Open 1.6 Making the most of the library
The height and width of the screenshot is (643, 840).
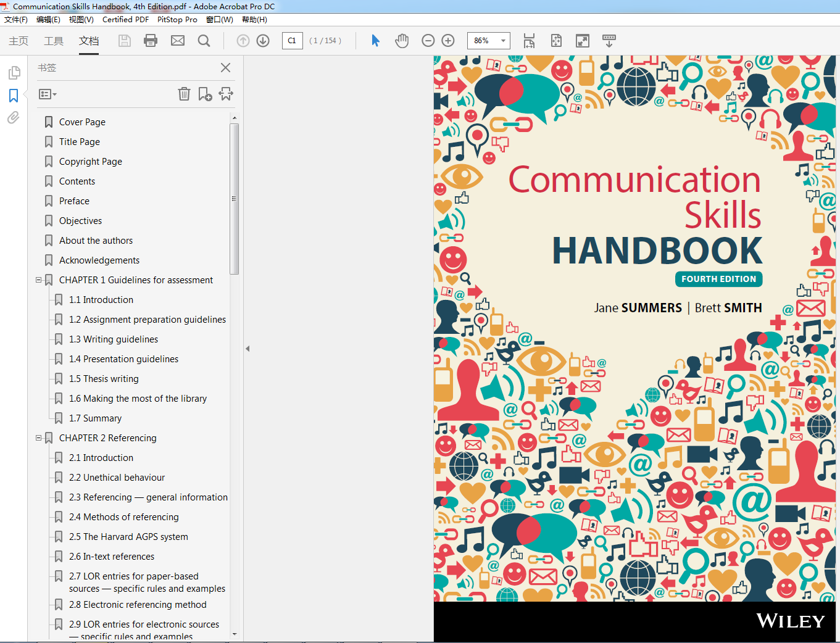tap(138, 399)
